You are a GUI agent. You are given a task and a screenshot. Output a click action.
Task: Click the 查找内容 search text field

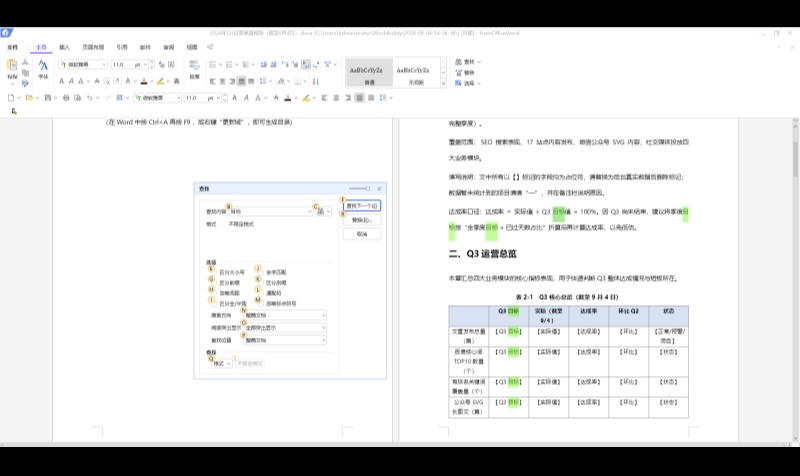(270, 211)
